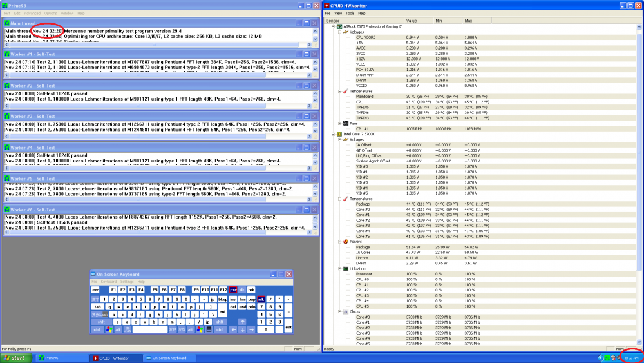Click the Windows start button
The image size is (644, 363).
point(15,358)
